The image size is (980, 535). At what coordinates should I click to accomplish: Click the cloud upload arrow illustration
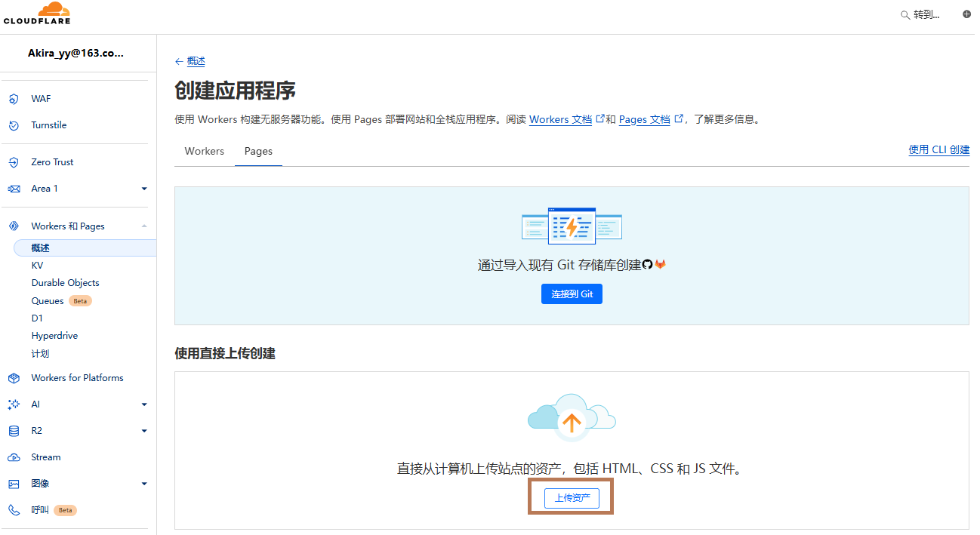572,418
